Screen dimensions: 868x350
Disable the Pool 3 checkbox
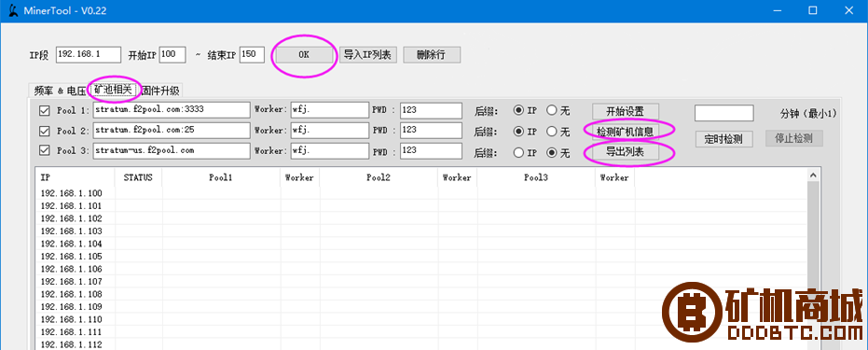tap(45, 150)
